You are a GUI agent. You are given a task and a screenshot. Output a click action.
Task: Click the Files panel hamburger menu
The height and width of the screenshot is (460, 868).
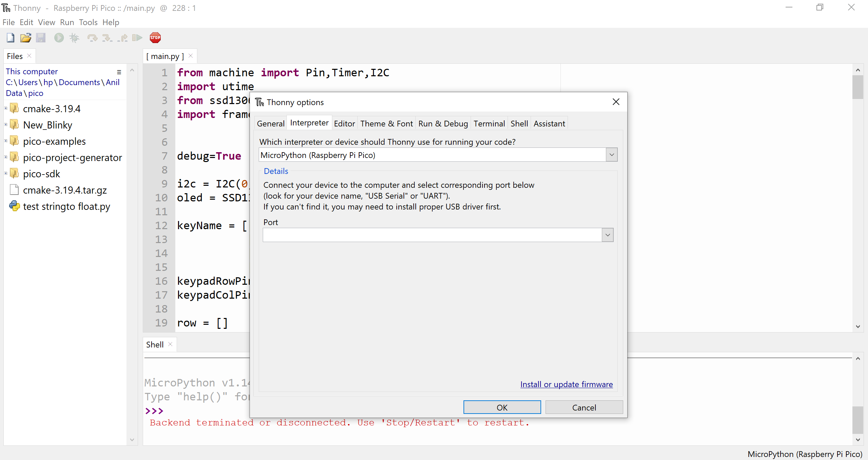coord(119,72)
